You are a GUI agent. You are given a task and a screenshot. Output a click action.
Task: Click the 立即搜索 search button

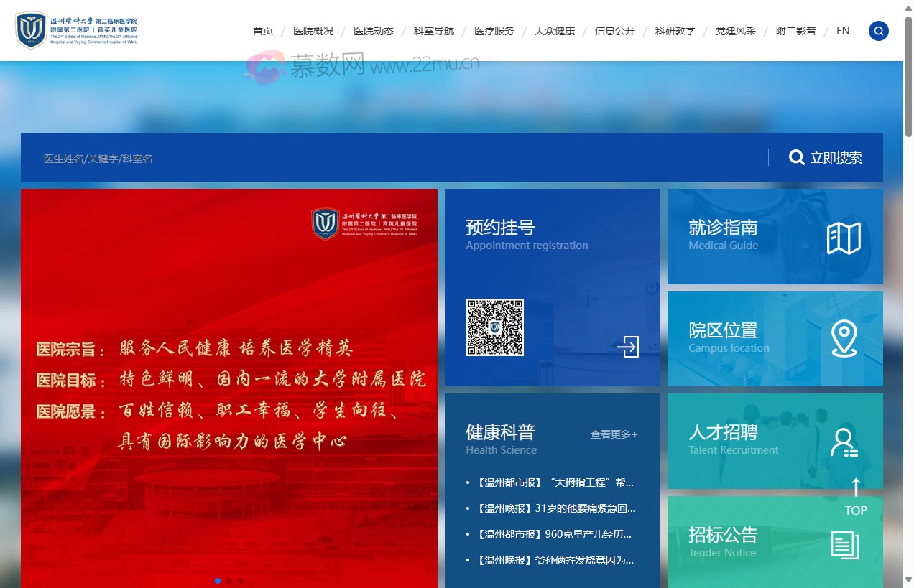coord(826,157)
